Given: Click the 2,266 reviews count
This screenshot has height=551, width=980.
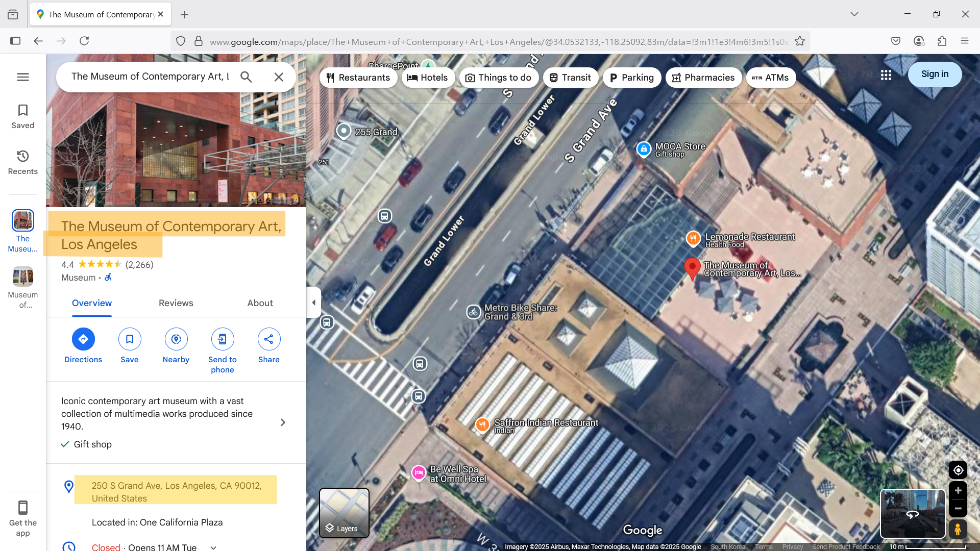Looking at the screenshot, I should click(x=139, y=265).
